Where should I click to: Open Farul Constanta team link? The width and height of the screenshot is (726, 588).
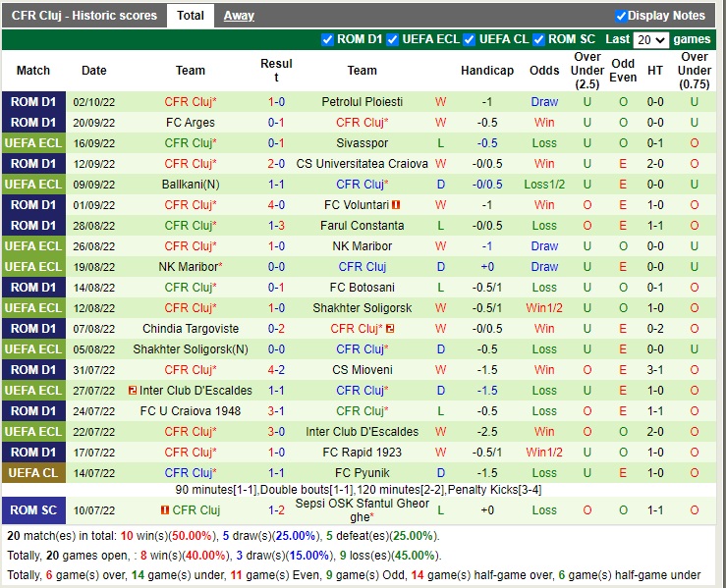[x=362, y=226]
